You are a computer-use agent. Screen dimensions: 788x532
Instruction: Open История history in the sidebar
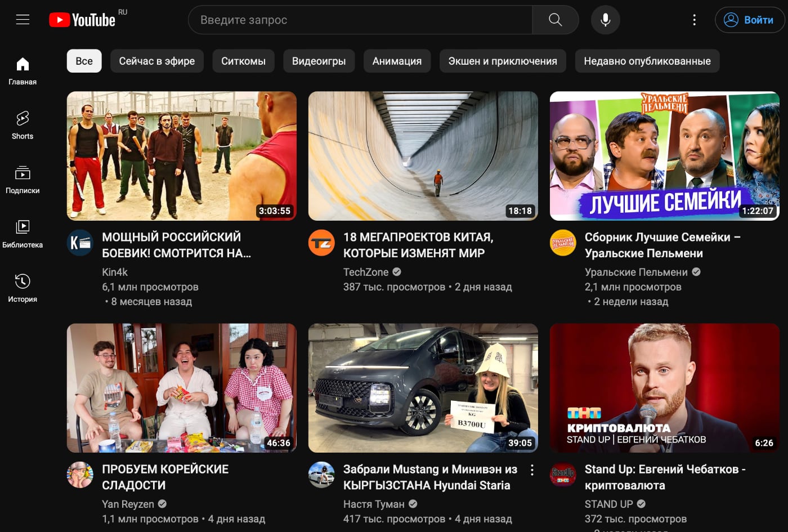23,289
